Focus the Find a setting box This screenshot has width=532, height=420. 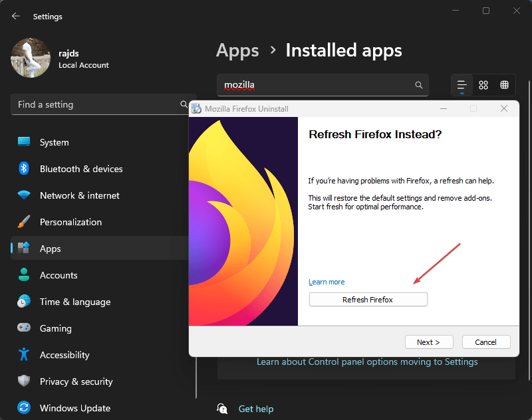coord(104,104)
